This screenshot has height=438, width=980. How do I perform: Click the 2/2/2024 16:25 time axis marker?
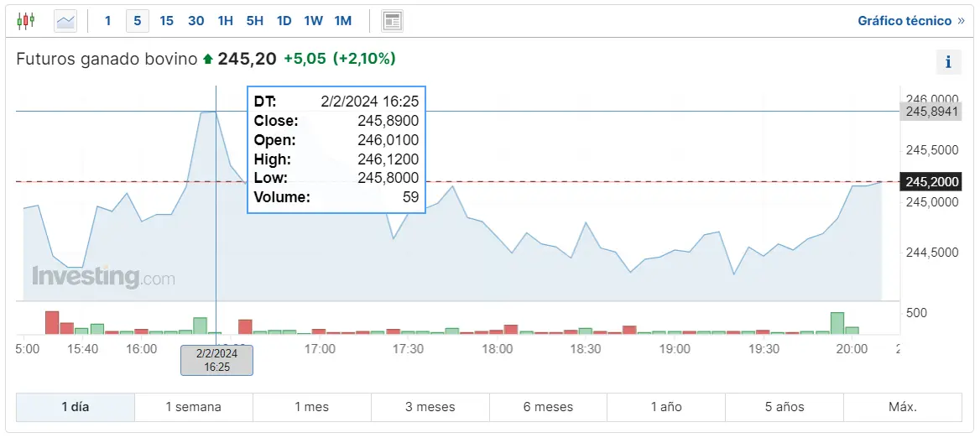(x=216, y=360)
